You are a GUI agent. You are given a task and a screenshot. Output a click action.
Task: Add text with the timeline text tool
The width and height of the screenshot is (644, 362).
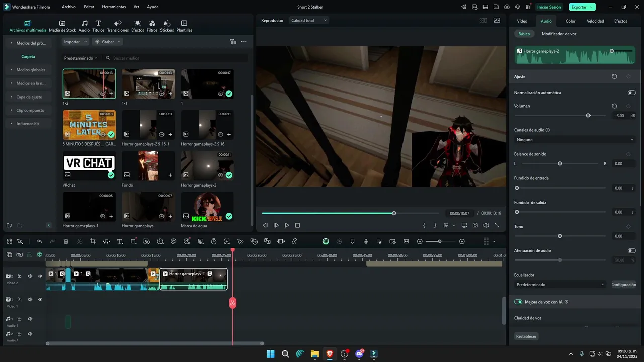120,242
